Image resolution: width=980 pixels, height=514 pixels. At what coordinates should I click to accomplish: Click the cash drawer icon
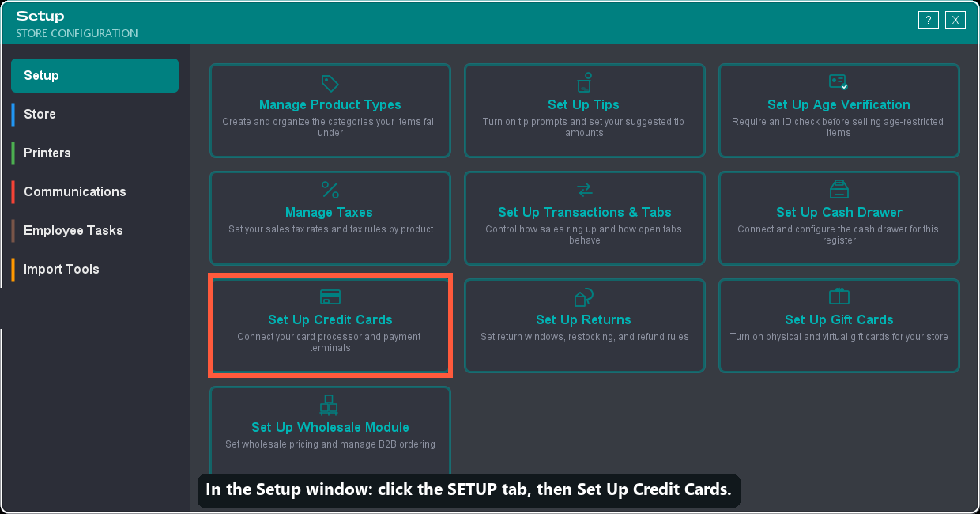839,190
